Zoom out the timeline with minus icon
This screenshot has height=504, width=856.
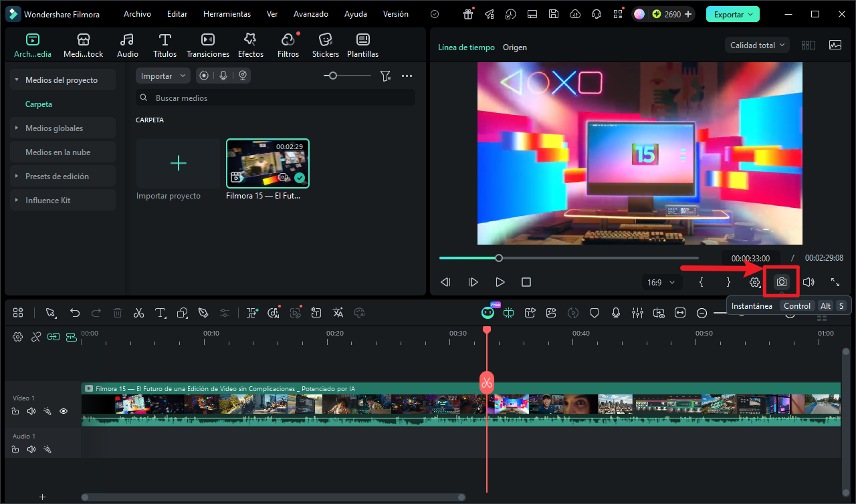coord(702,313)
